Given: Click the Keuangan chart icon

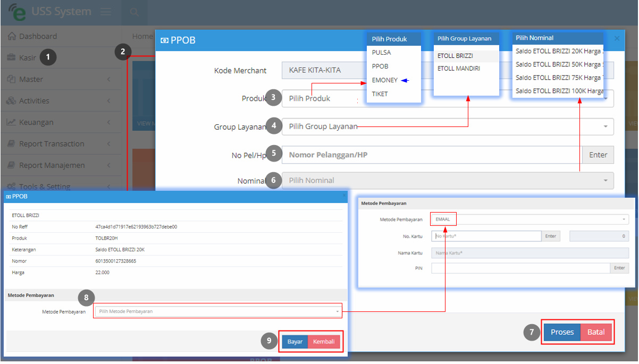Looking at the screenshot, I should tap(11, 122).
